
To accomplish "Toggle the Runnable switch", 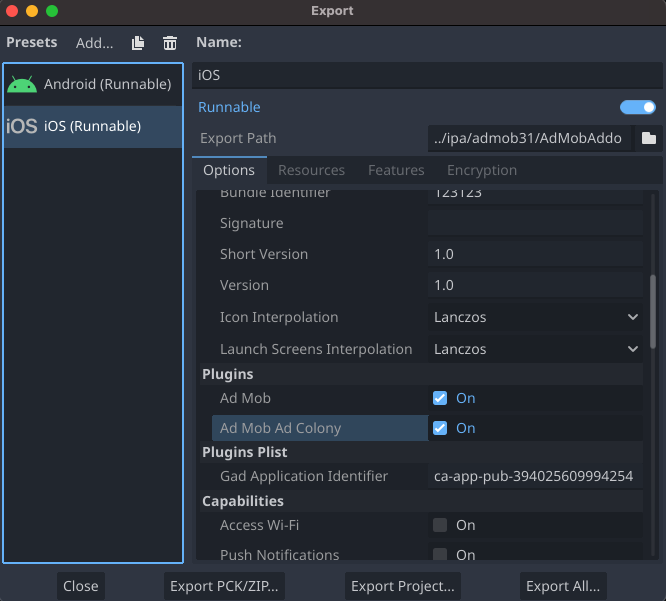I will pos(638,107).
